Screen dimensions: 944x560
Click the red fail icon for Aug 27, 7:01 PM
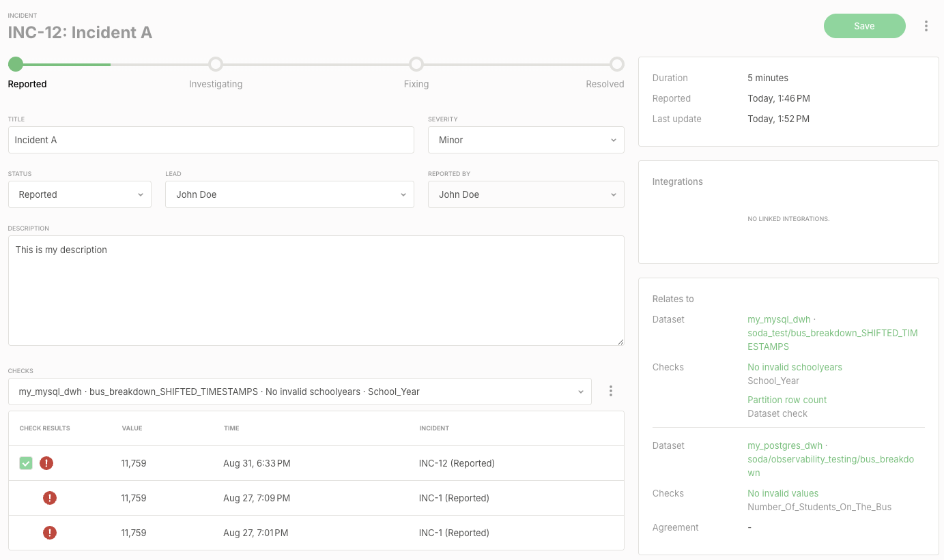50,533
